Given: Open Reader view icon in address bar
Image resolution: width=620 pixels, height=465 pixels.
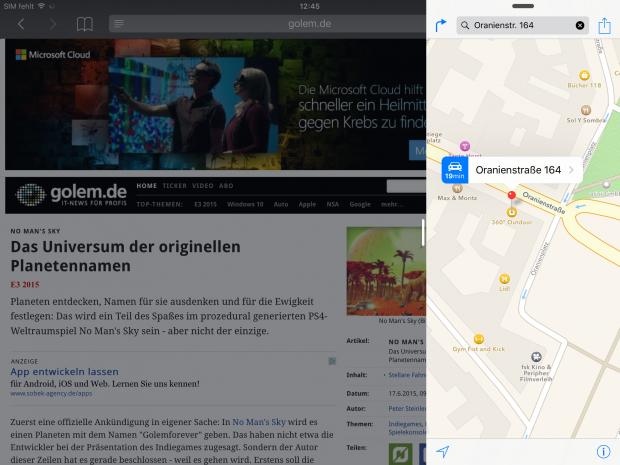Looking at the screenshot, I should 119,24.
